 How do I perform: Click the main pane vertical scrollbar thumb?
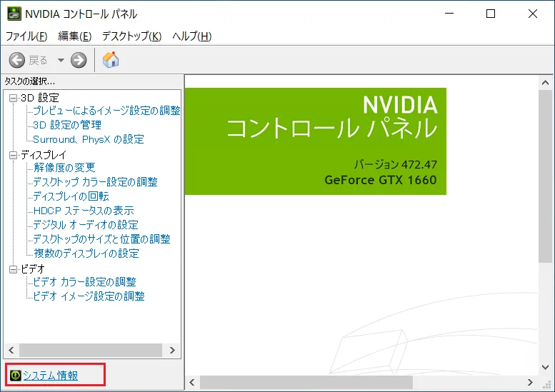click(546, 176)
